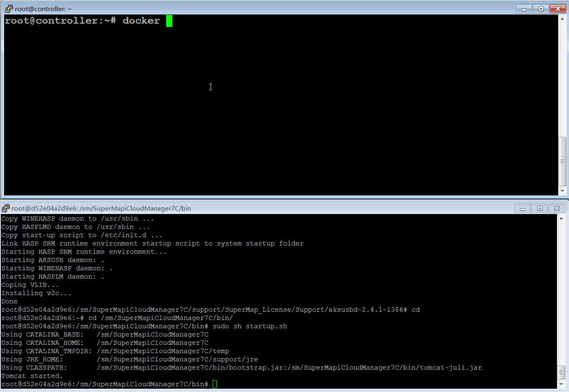
Task: Click the 'docker' command text in top terminal
Action: tap(141, 21)
